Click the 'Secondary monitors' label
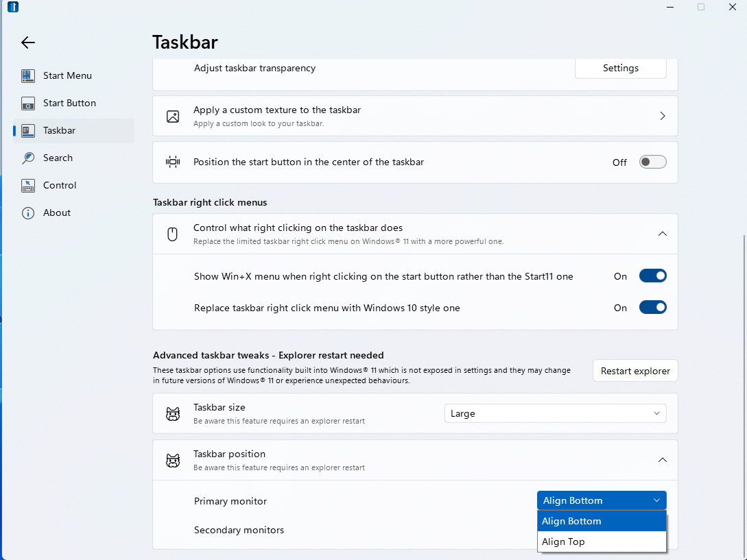The width and height of the screenshot is (747, 560). (x=239, y=530)
